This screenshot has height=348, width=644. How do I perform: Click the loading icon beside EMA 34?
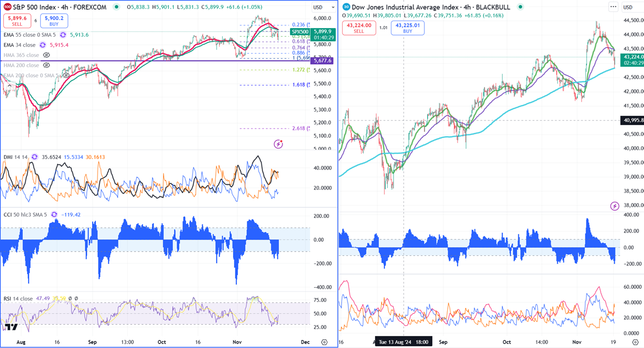tap(43, 45)
